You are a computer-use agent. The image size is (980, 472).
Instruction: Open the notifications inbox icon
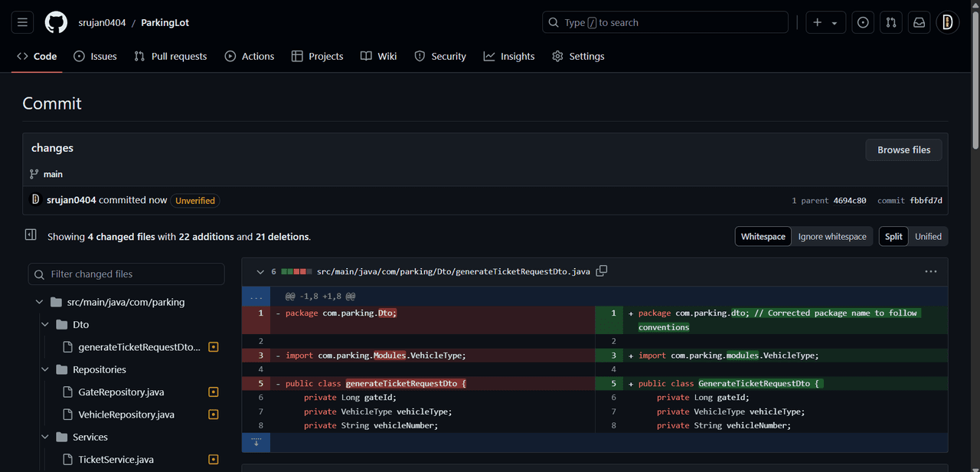point(920,23)
